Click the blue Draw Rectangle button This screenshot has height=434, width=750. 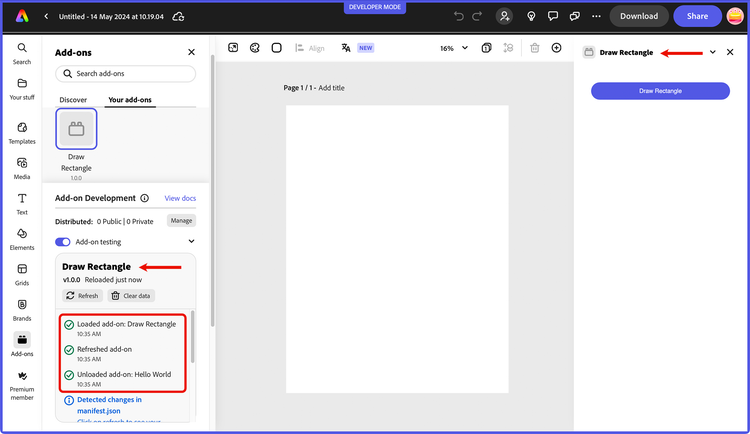click(x=660, y=91)
